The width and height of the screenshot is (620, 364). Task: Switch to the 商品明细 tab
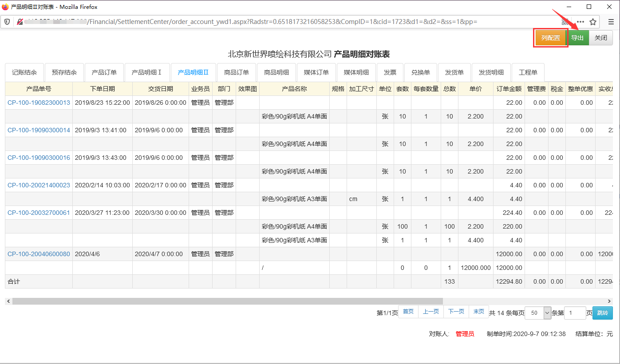276,72
